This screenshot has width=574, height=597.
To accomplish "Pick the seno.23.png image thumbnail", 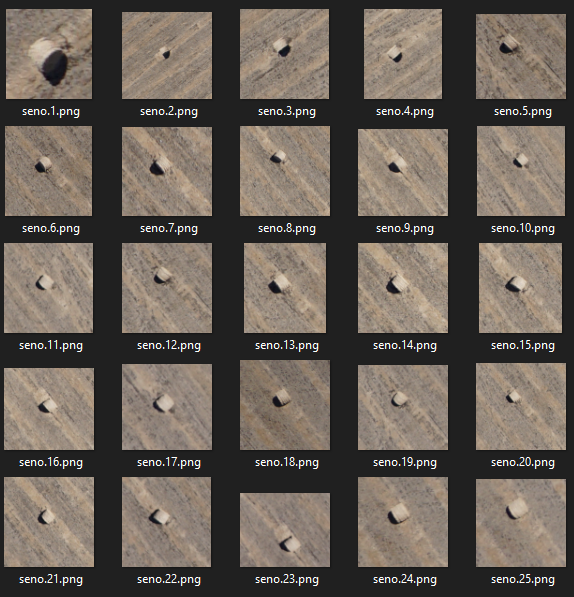I will pos(285,530).
